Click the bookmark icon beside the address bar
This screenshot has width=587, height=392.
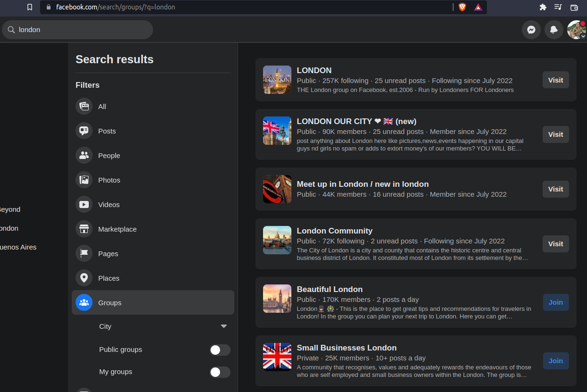[30, 7]
